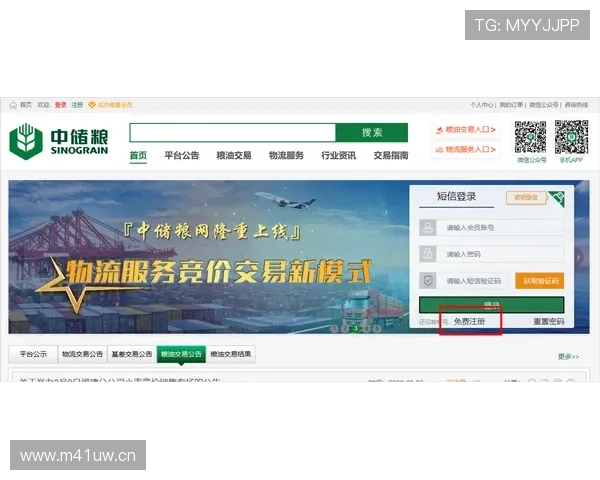Click the diamond member icon
Screen dimensions: 600x480
[x=91, y=105]
